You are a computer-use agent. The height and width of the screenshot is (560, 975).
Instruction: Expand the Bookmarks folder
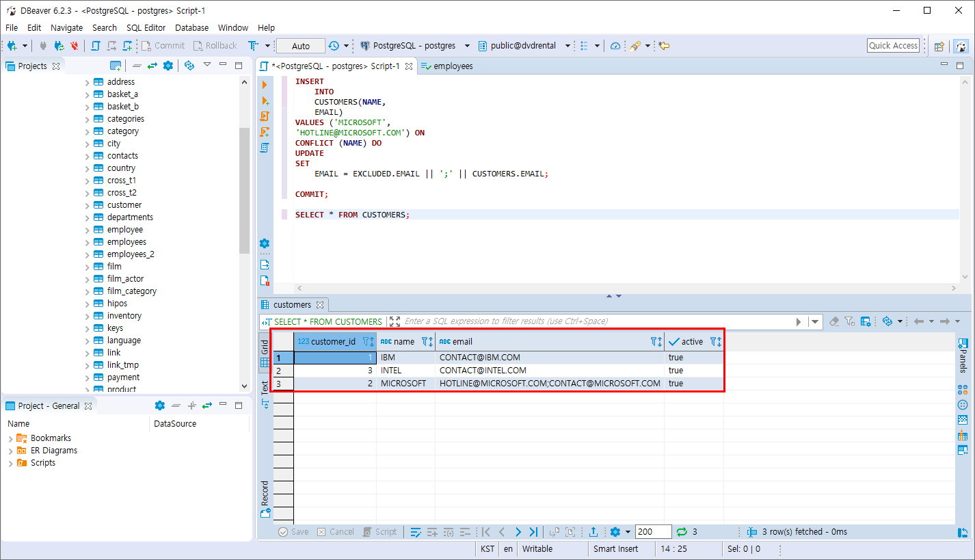(x=10, y=438)
